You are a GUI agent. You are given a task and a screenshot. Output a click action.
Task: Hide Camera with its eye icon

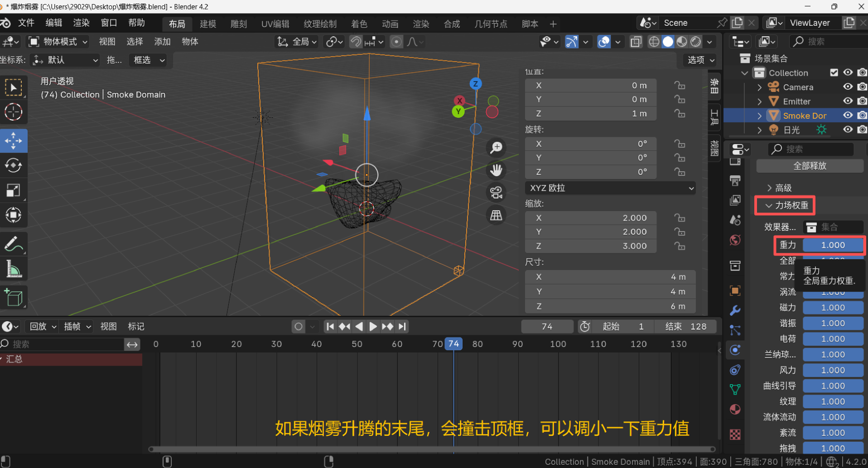click(x=848, y=87)
